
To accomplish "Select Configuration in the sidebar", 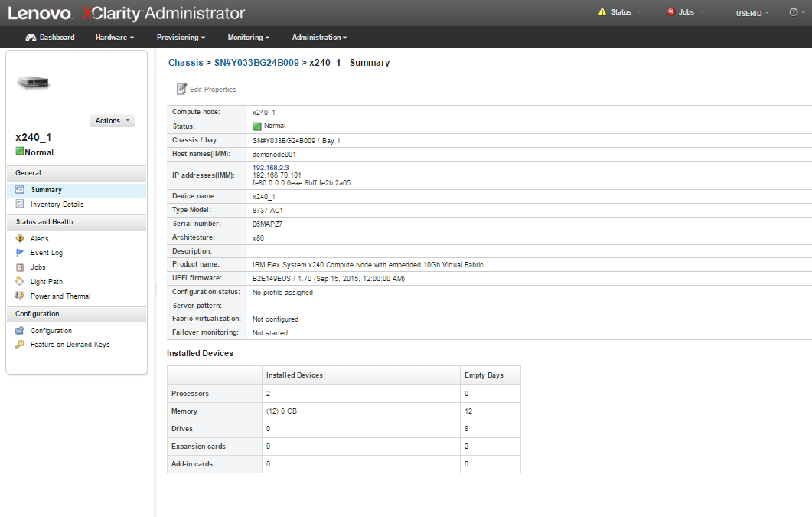I will tap(51, 331).
